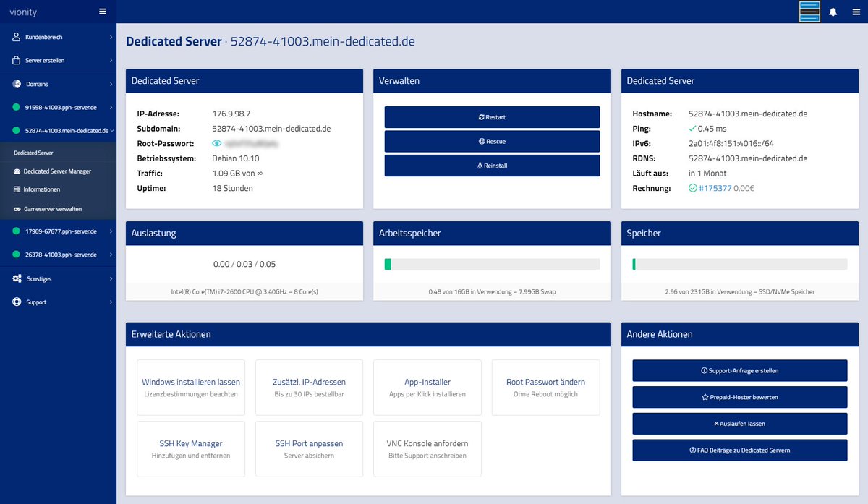Viewport: 868px width, 504px height.
Task: Open Zusätzl. IP-Adressen card
Action: point(309,388)
